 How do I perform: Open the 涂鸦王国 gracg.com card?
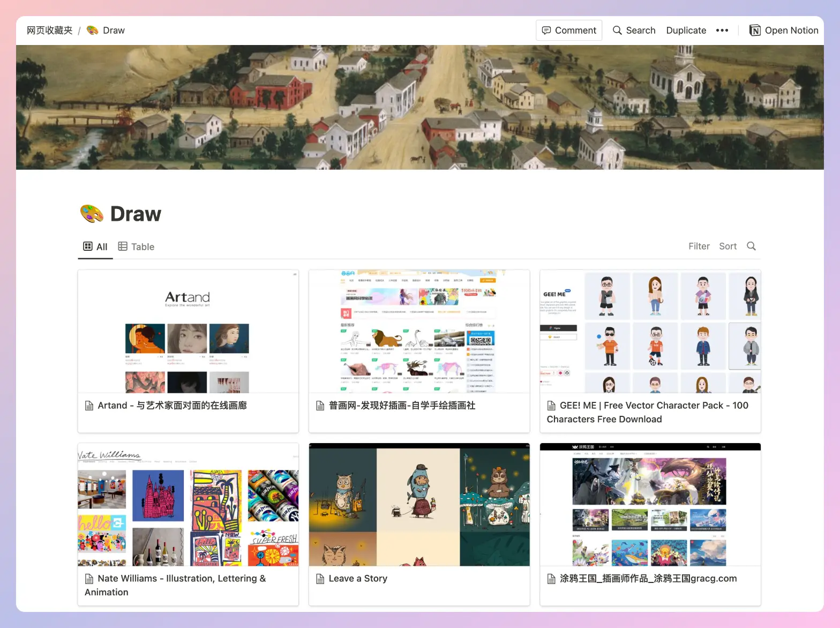tap(650, 525)
